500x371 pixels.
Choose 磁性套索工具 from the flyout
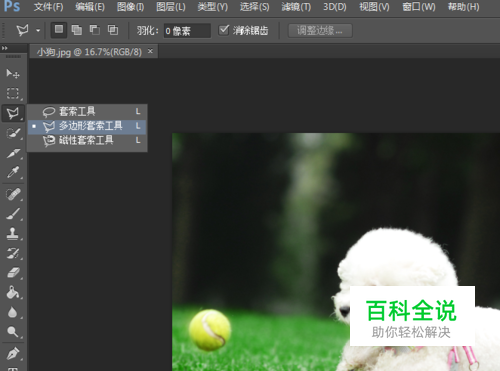pos(87,141)
